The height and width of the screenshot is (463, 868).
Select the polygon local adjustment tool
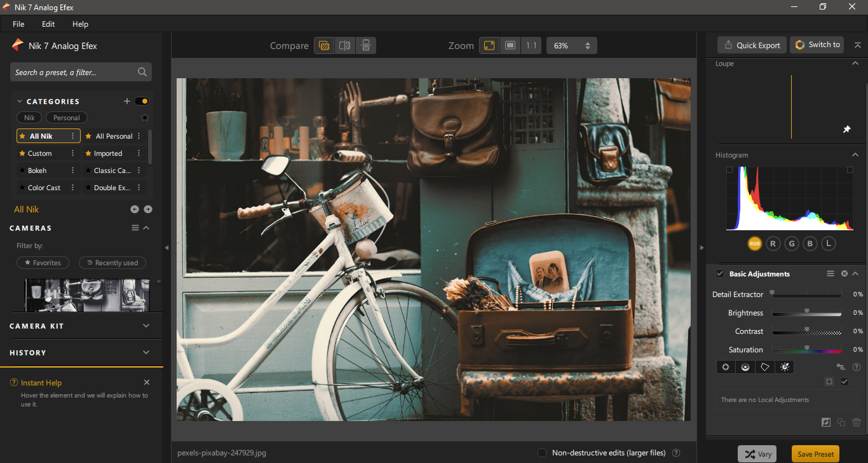[x=765, y=367]
